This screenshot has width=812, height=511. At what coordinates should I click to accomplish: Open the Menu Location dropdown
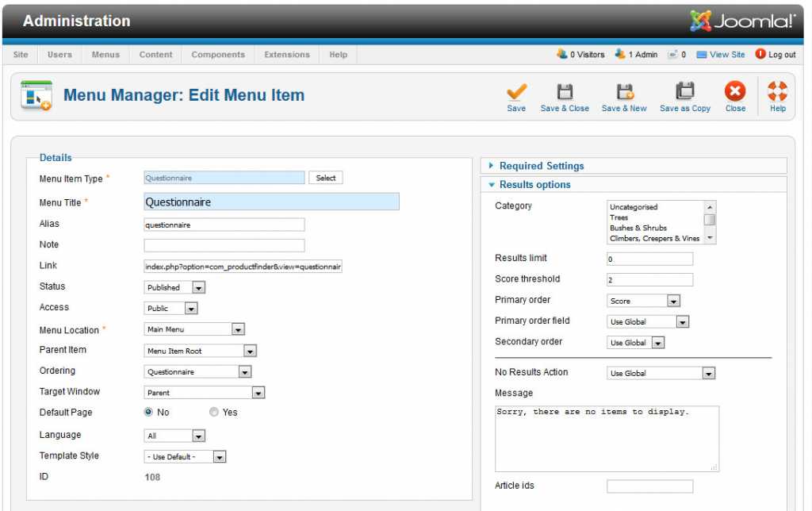pos(194,329)
